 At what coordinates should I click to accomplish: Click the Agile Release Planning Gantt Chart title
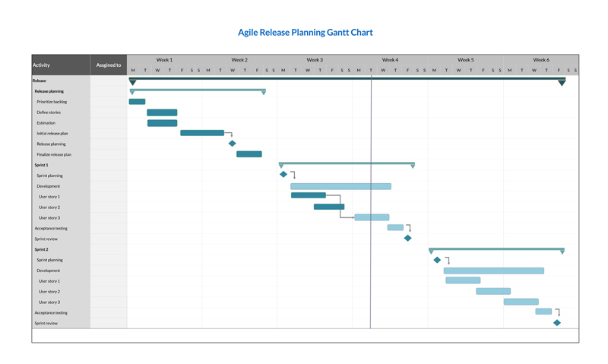pos(305,33)
